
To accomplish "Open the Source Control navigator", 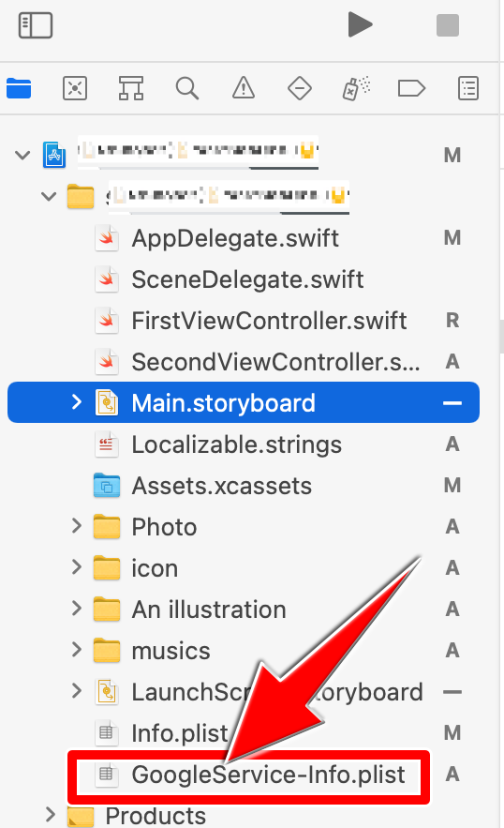I will pos(75,88).
